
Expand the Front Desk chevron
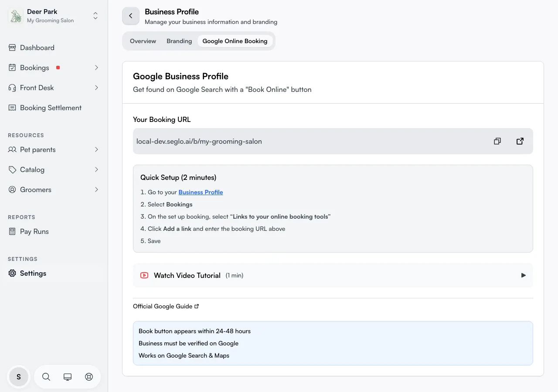pyautogui.click(x=96, y=88)
